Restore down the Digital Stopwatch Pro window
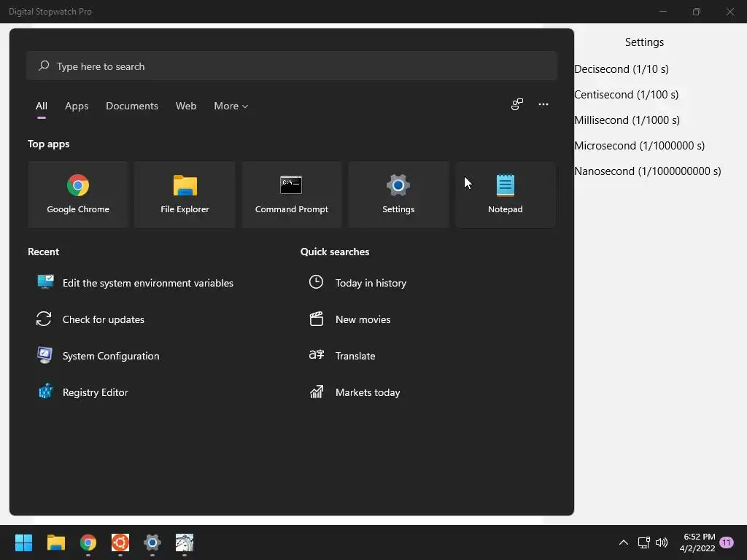 pos(697,12)
